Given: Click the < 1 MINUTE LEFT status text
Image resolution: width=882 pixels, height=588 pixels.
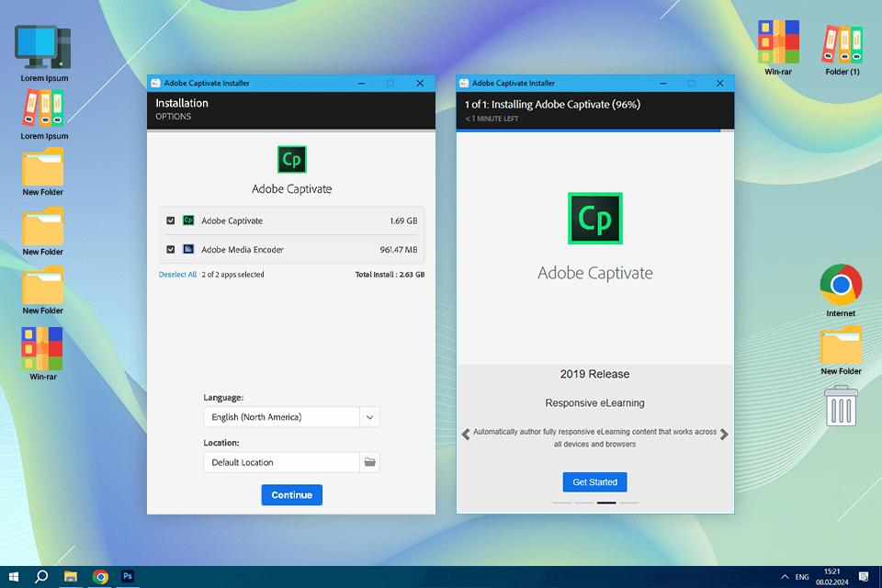Looking at the screenshot, I should [492, 119].
